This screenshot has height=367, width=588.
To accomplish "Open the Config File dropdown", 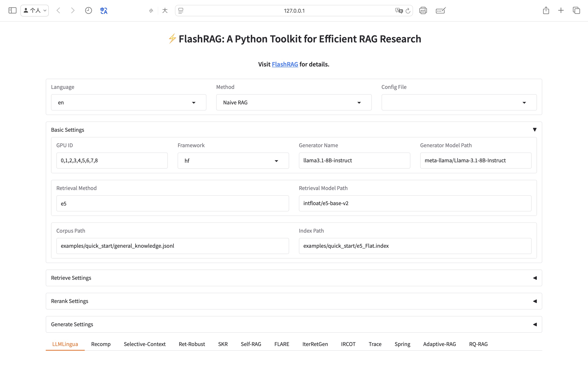I will (x=459, y=102).
